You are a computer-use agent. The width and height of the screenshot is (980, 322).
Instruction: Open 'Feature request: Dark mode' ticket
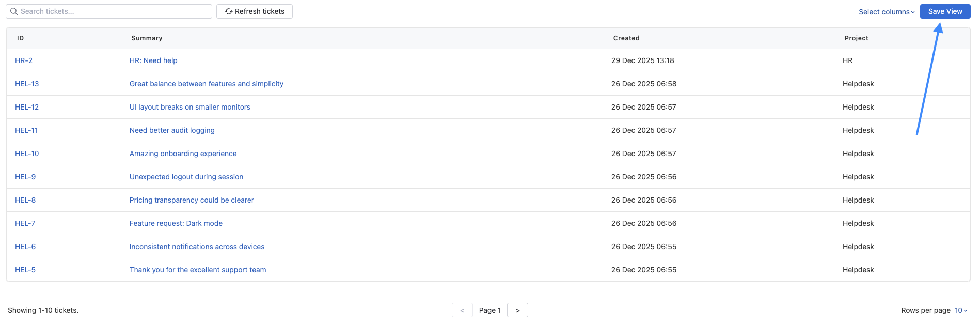[176, 223]
